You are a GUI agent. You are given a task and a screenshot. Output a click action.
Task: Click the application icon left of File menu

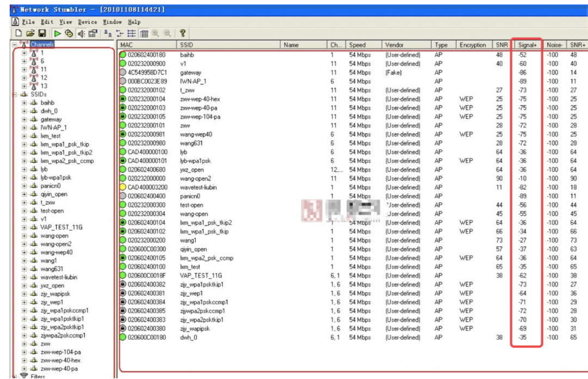coord(15,21)
